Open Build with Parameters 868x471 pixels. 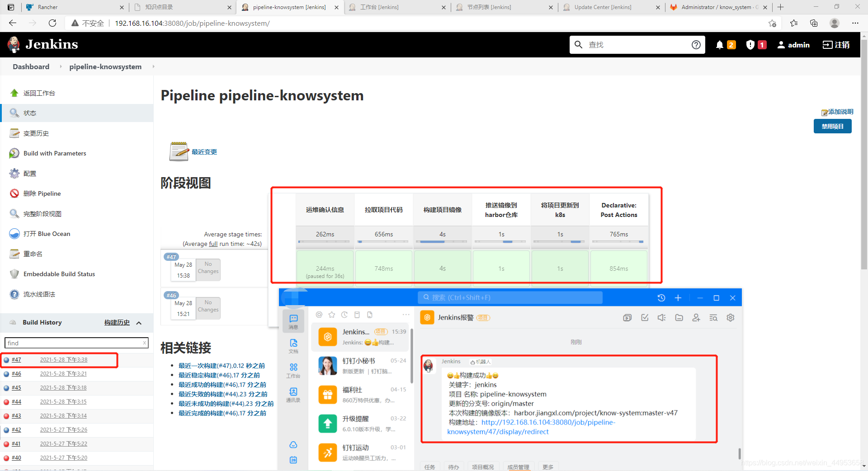55,153
